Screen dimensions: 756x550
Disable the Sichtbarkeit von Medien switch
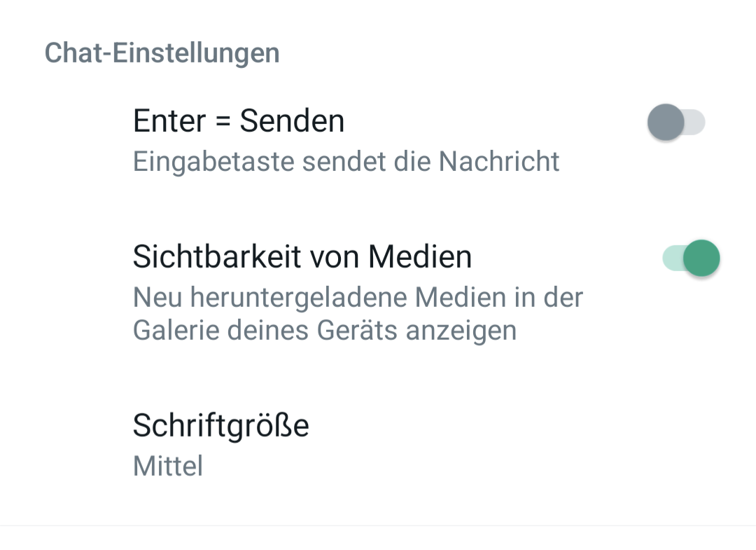pyautogui.click(x=691, y=258)
